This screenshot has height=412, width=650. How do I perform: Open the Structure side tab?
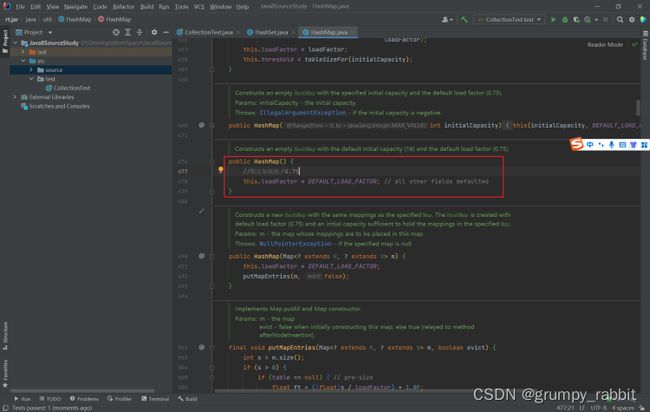point(5,336)
